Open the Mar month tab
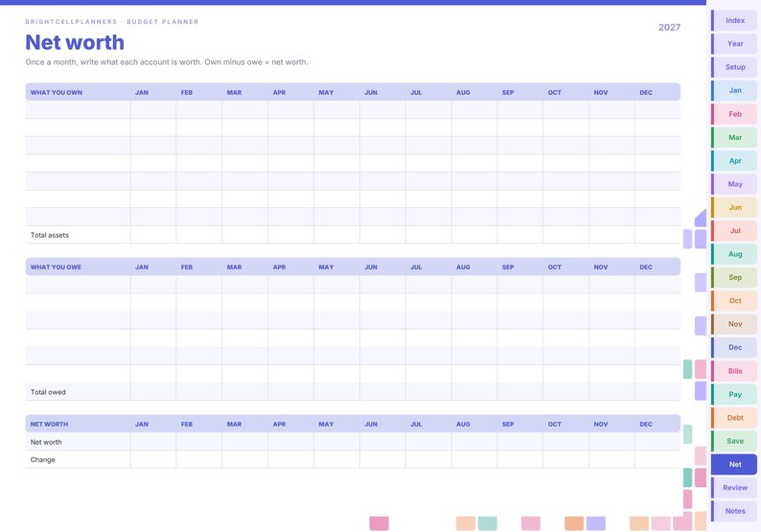Image resolution: width=761 pixels, height=532 pixels. pyautogui.click(x=734, y=137)
